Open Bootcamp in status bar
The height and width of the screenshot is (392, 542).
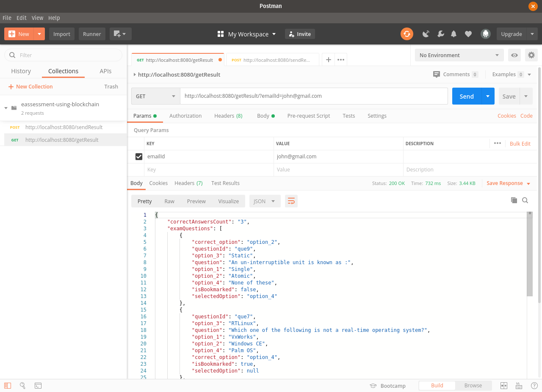pos(388,386)
